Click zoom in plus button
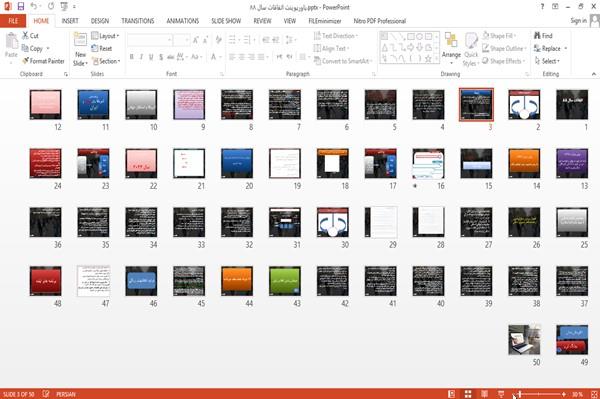 coord(564,394)
